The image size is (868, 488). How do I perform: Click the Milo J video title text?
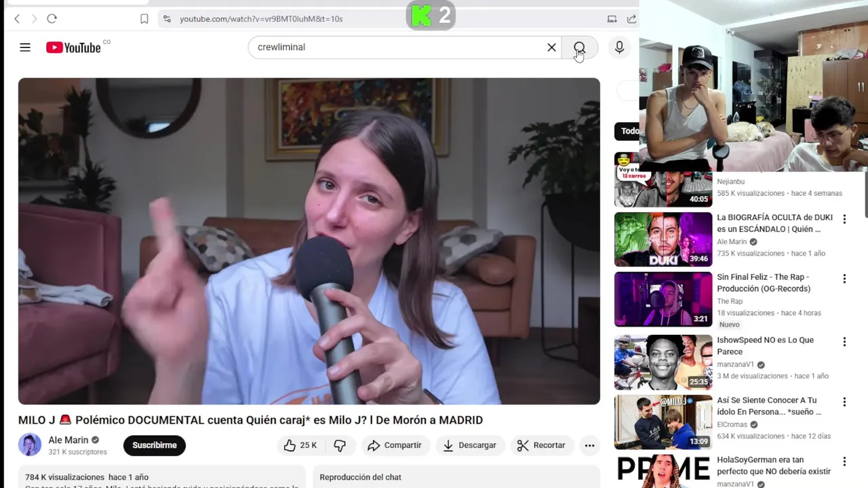250,420
